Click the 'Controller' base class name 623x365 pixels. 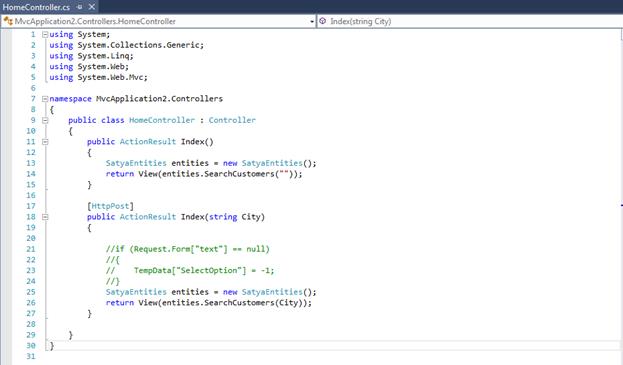232,120
